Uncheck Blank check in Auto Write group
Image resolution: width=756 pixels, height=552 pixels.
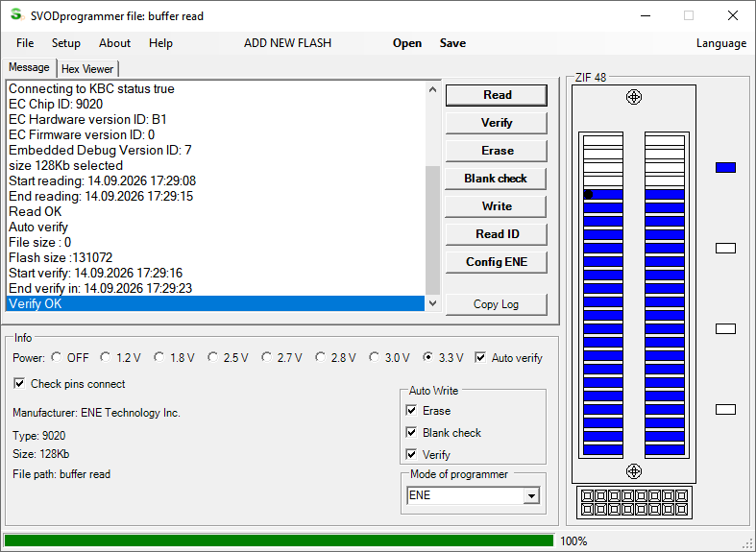coord(411,433)
